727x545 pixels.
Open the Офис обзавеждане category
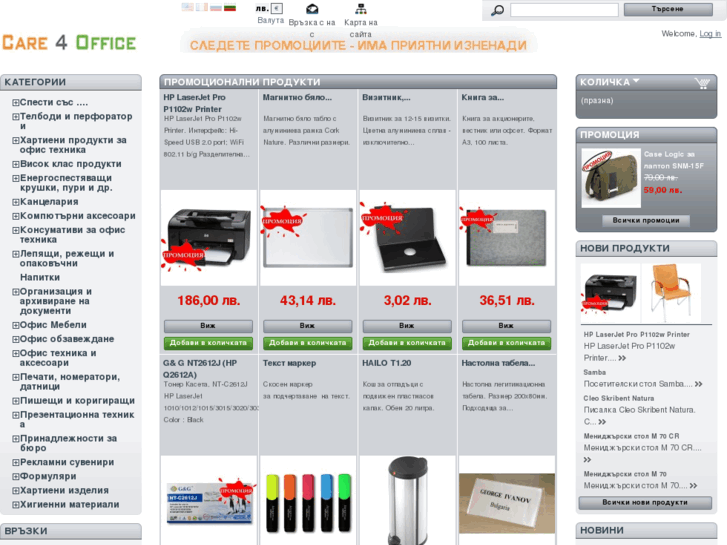[x=67, y=339]
